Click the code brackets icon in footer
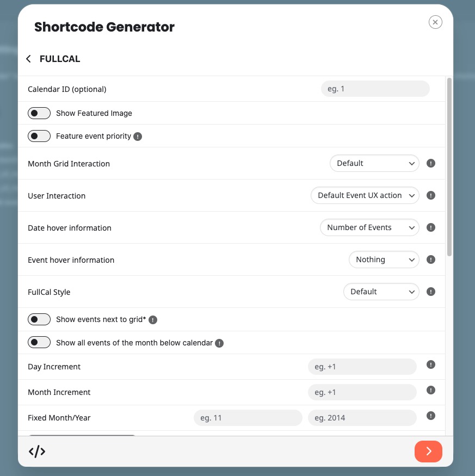Viewport: 475px width, 476px height. coord(37,451)
